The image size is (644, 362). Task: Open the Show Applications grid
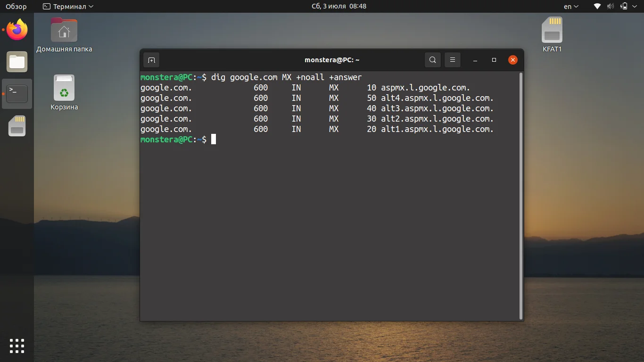click(17, 346)
